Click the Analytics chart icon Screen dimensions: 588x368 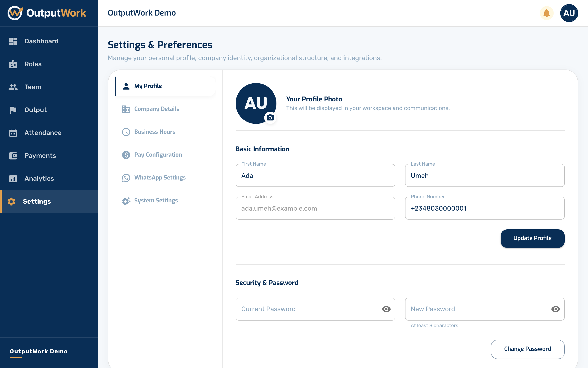tap(13, 178)
